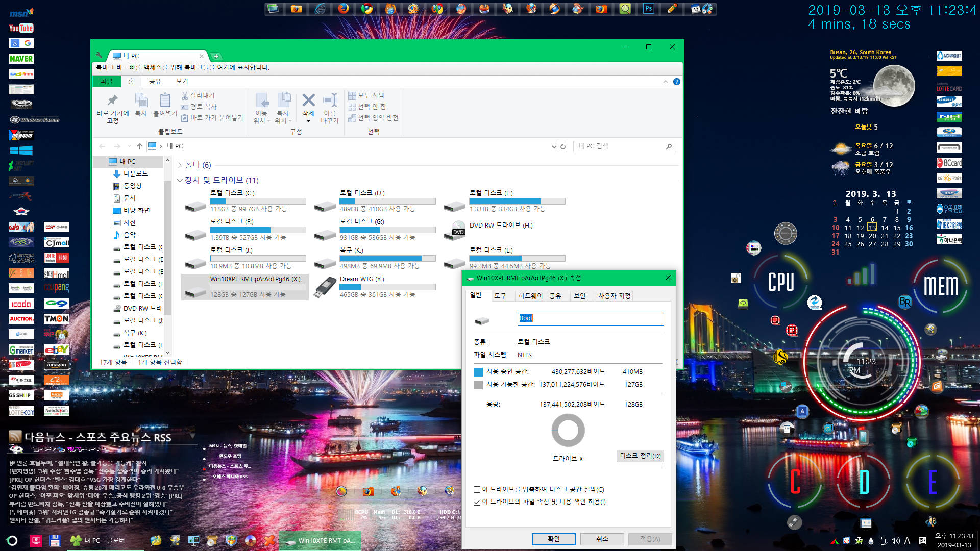Screen dimensions: 980x551
Task: Click the OK (확인) button in Properties
Action: point(554,539)
